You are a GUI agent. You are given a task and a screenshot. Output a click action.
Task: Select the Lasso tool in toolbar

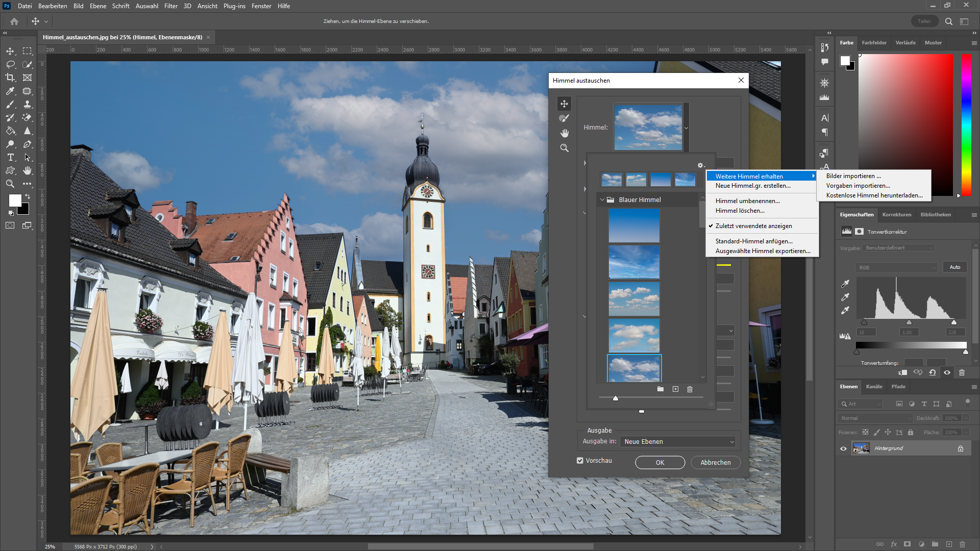pos(10,64)
